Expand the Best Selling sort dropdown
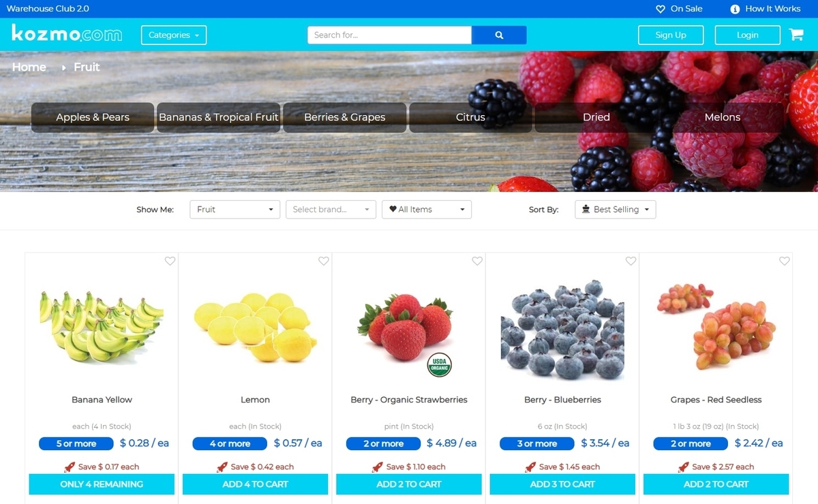 [616, 209]
